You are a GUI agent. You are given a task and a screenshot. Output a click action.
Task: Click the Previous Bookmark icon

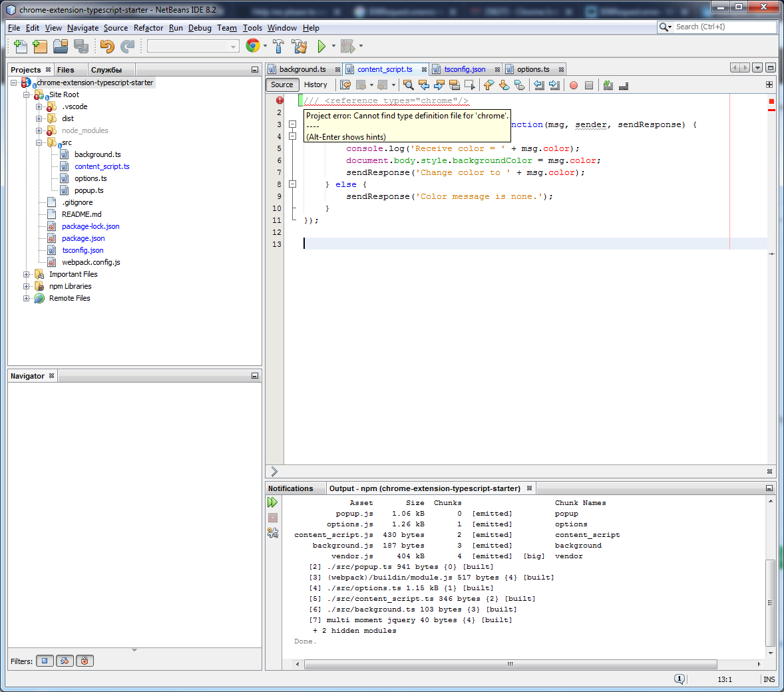pos(489,85)
